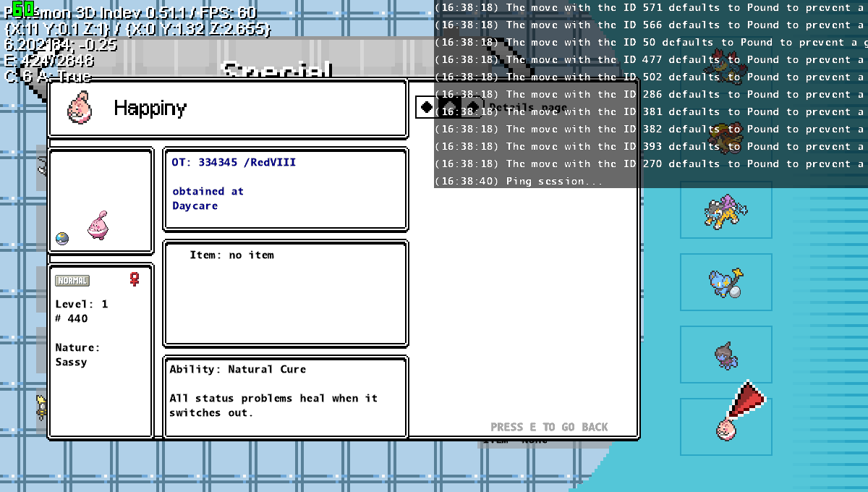
Task: Click the Poké Ball icon beside Happiny sprite
Action: [62, 239]
